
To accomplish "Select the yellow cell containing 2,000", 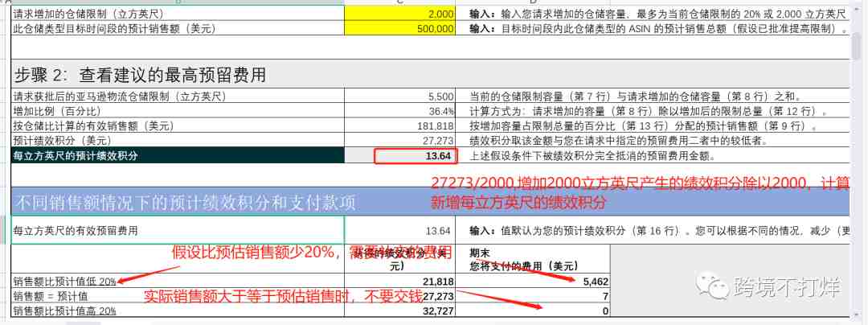I will (x=399, y=14).
